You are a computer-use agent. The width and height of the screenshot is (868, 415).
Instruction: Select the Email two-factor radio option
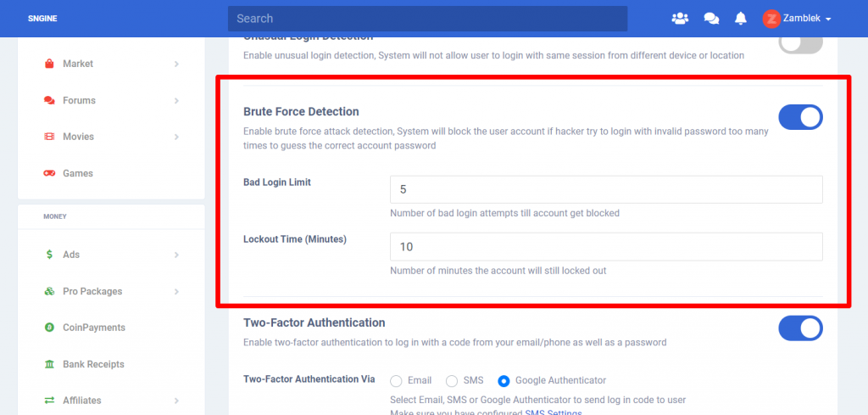(396, 381)
